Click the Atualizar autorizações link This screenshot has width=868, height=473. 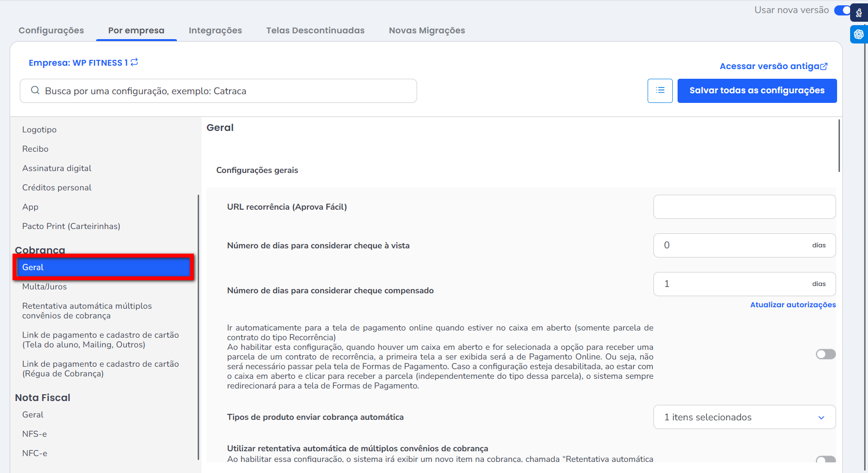(793, 305)
